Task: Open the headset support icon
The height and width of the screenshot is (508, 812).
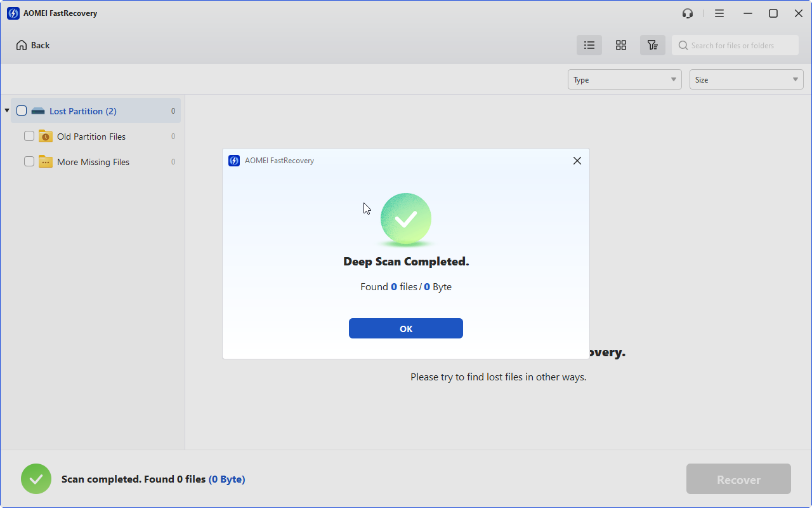Action: coord(688,13)
